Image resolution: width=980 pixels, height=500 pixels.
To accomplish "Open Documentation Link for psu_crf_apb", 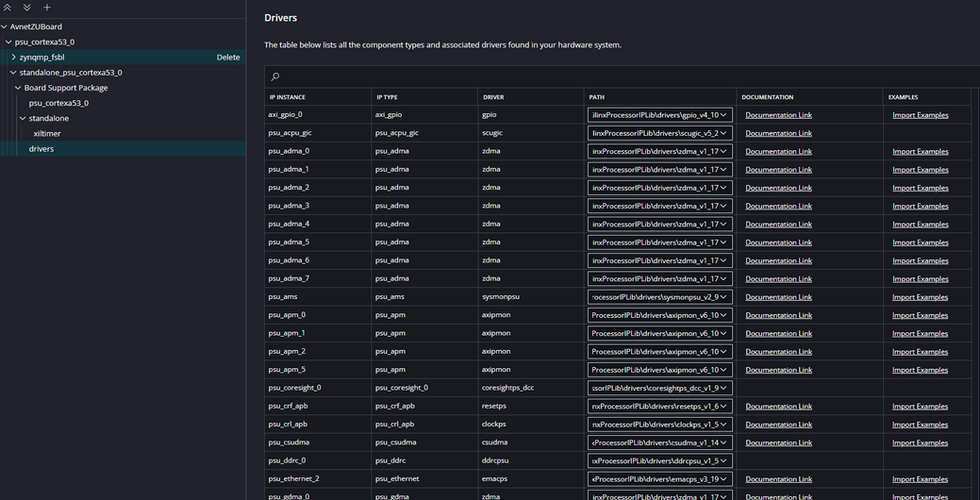I will (x=778, y=406).
